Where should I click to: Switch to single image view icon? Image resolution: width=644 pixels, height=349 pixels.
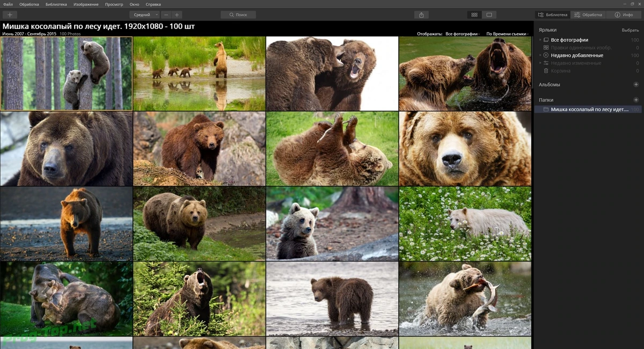[x=489, y=14]
